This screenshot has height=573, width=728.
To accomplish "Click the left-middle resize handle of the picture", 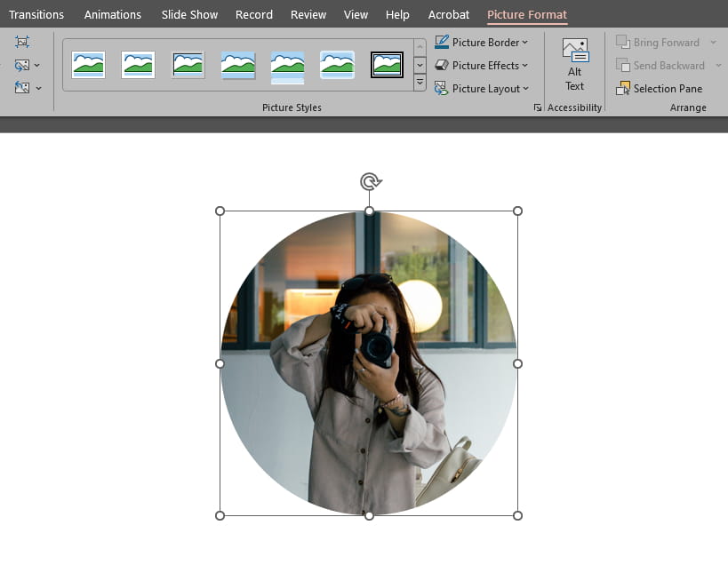I will click(x=220, y=363).
